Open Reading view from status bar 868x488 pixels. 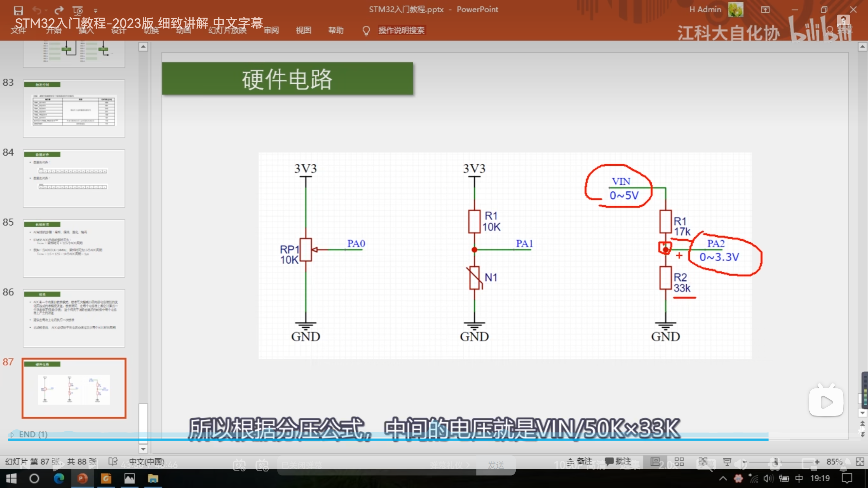coord(703,462)
